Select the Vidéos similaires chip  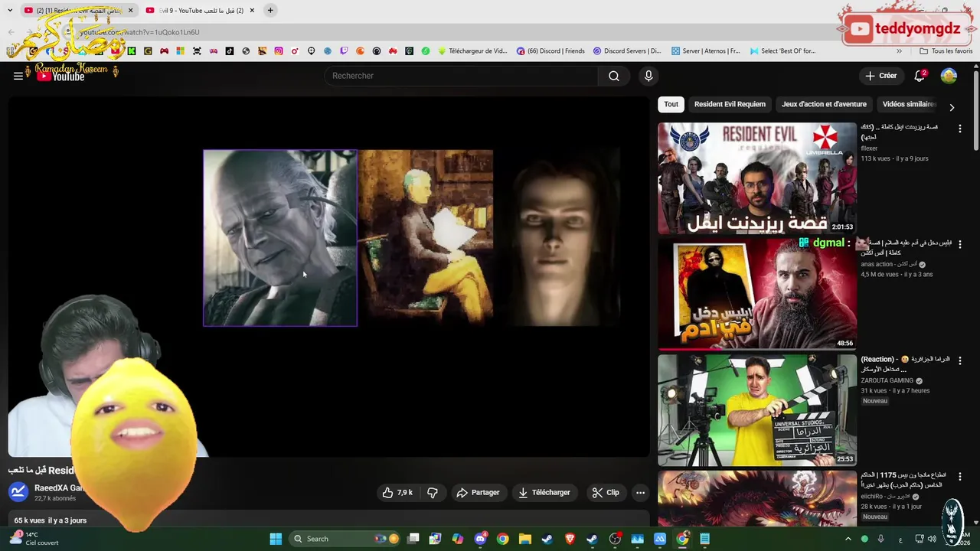coord(910,104)
